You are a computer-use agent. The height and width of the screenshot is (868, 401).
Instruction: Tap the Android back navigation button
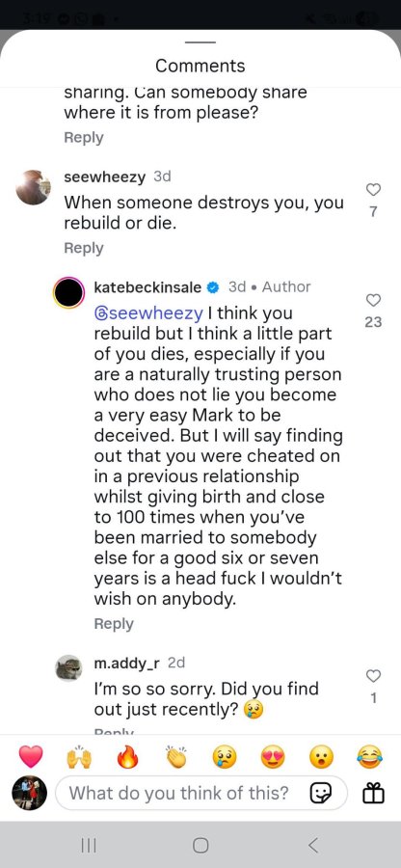(313, 845)
